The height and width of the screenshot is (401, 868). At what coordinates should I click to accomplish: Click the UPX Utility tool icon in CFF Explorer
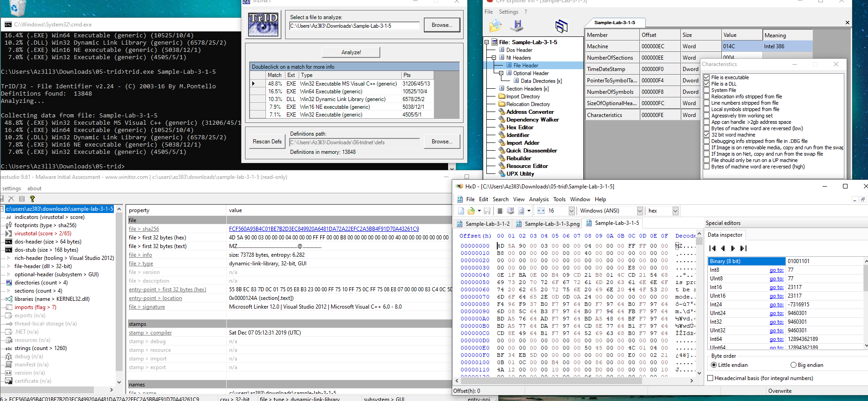(502, 174)
